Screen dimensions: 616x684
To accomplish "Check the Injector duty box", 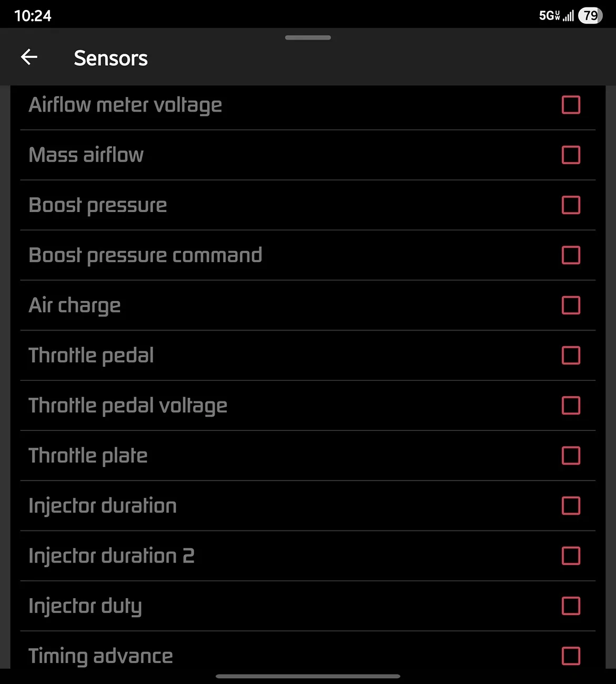I will tap(571, 606).
